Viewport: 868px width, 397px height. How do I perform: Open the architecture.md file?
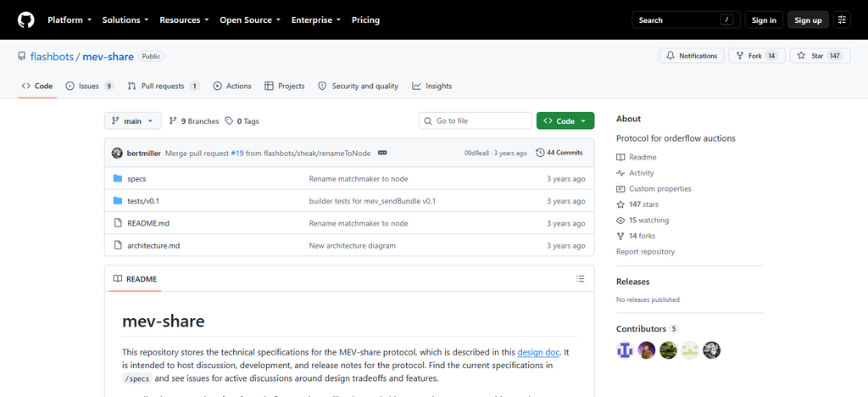pyautogui.click(x=153, y=245)
